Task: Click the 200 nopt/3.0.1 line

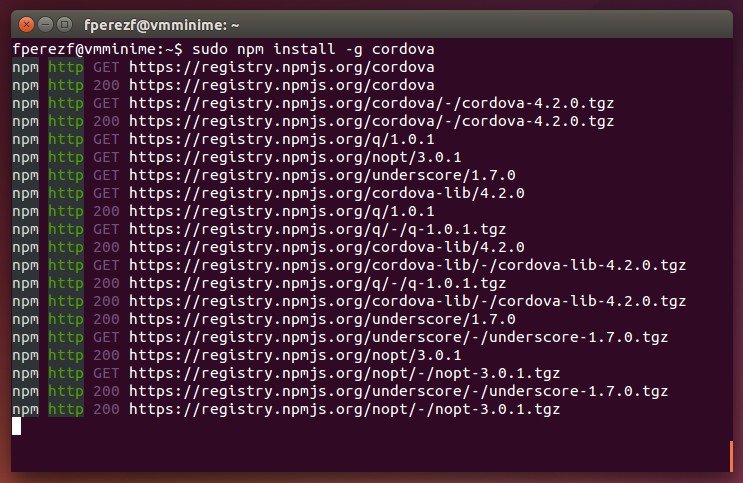Action: pos(237,355)
